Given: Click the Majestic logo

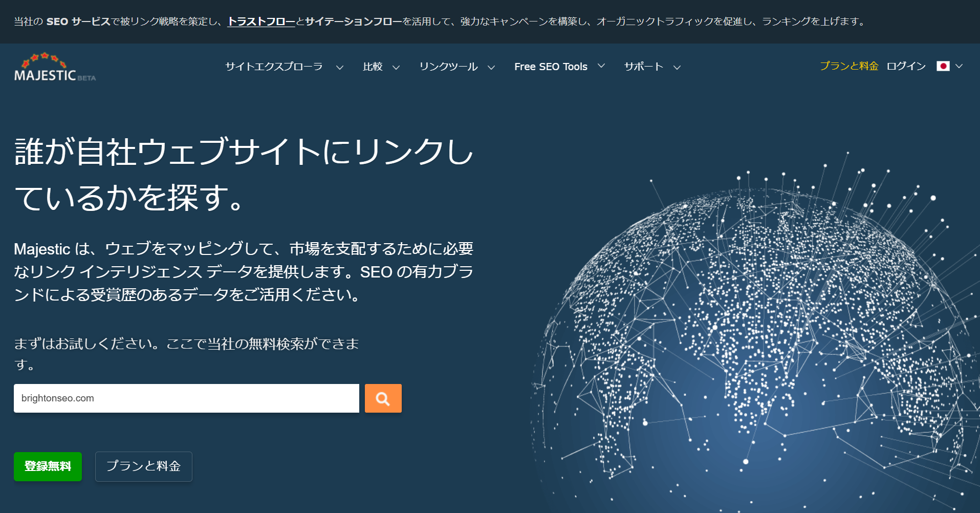Looking at the screenshot, I should (55, 67).
